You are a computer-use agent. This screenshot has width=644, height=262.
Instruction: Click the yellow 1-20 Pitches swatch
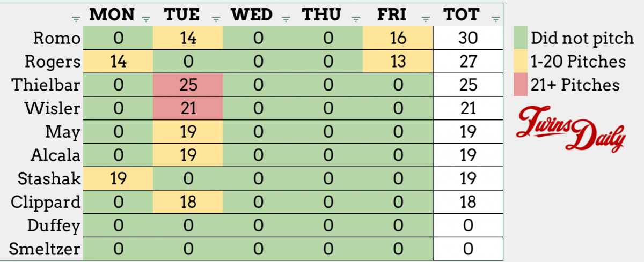[x=520, y=62]
